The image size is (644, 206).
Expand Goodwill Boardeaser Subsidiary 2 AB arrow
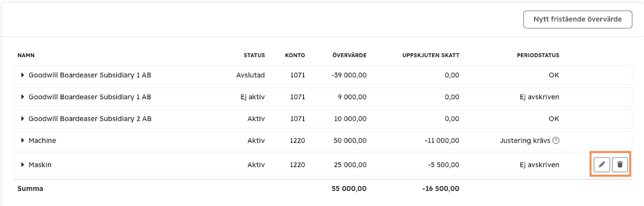pos(23,118)
